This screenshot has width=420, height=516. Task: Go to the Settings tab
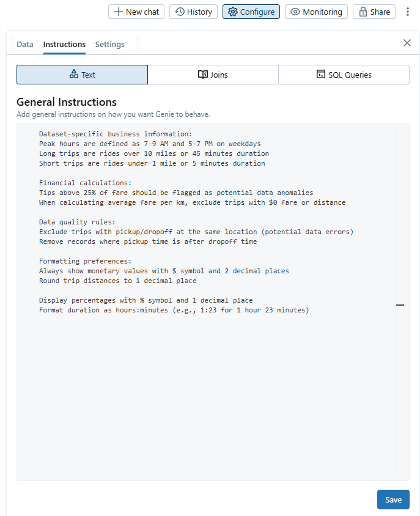110,44
